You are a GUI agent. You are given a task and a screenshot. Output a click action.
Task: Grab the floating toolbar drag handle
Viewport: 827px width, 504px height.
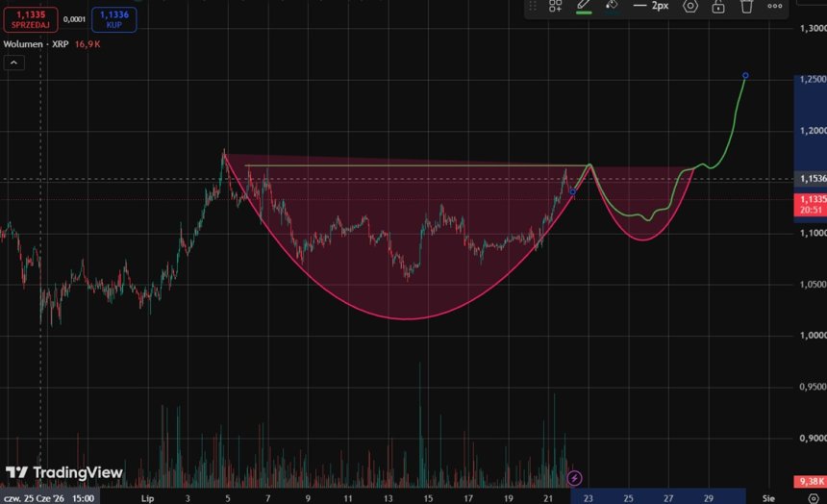point(533,6)
